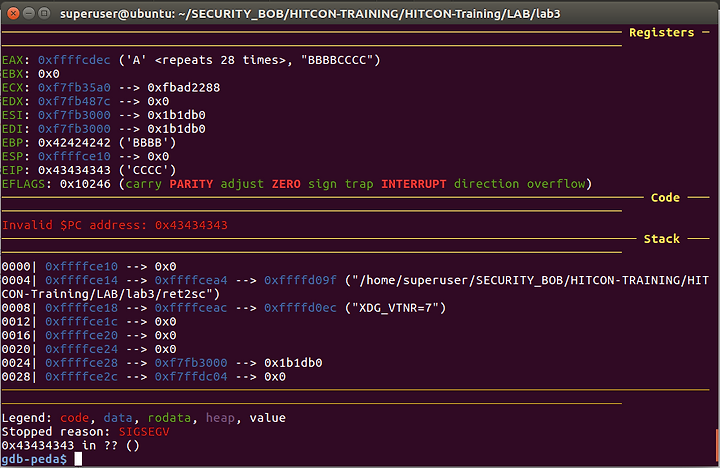Image resolution: width=720 pixels, height=468 pixels.
Task: Select EDX address 0xf7fb487c
Action: click(74, 101)
